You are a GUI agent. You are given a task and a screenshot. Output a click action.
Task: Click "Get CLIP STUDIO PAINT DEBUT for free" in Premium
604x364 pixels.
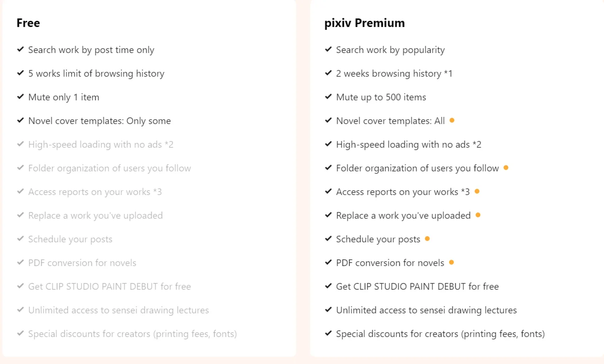pyautogui.click(x=417, y=286)
